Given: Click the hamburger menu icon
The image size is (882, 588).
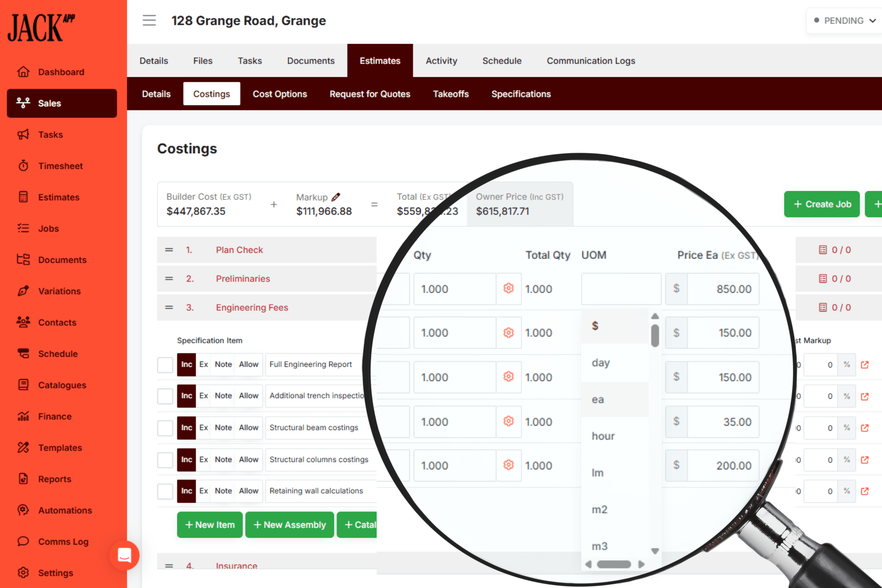Looking at the screenshot, I should (x=149, y=20).
